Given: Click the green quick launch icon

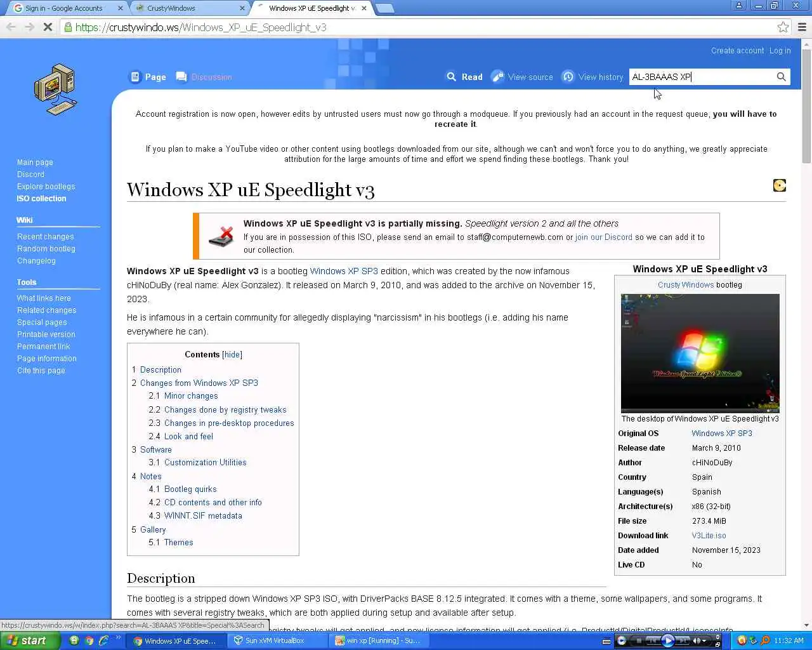Looking at the screenshot, I should coord(74,640).
